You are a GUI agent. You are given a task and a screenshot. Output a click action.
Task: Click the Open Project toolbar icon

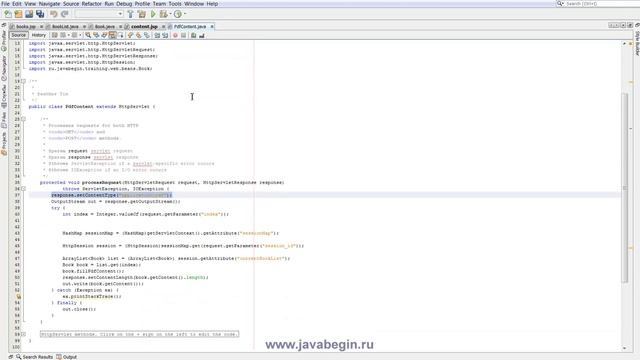29,14
